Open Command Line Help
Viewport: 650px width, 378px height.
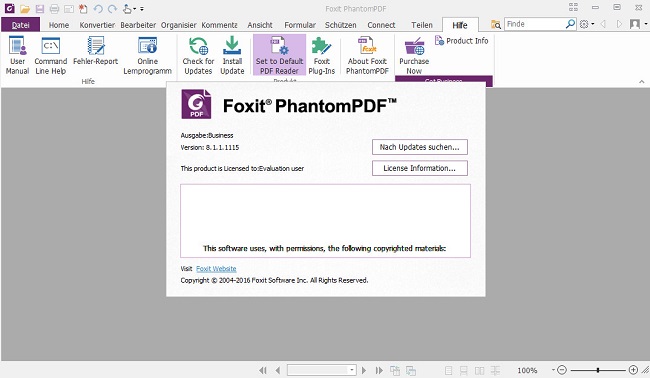pyautogui.click(x=51, y=55)
